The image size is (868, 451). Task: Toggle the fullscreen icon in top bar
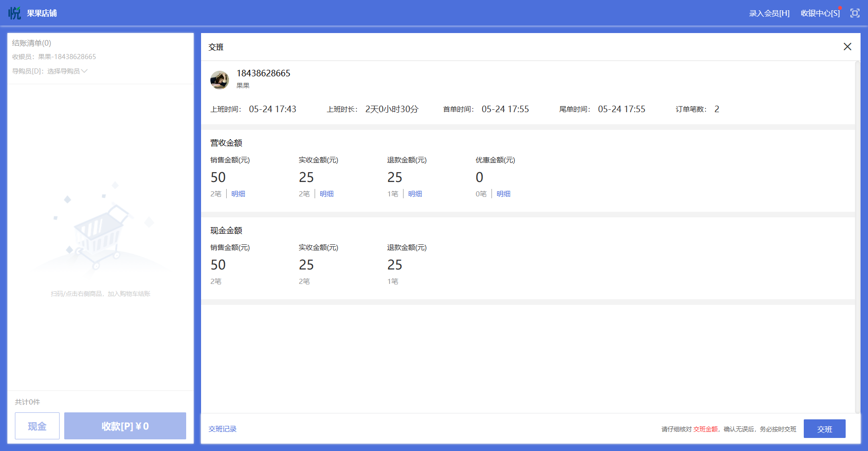pyautogui.click(x=855, y=13)
